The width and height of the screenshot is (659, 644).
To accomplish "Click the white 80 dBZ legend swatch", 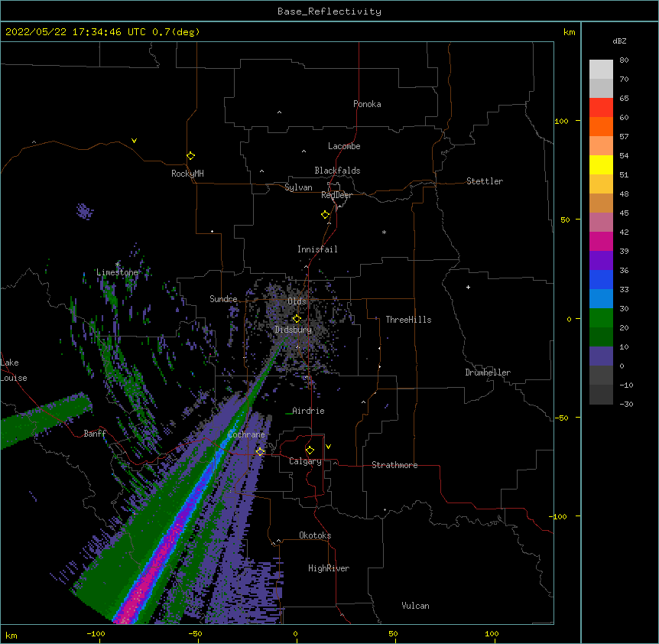I will 601,70.
